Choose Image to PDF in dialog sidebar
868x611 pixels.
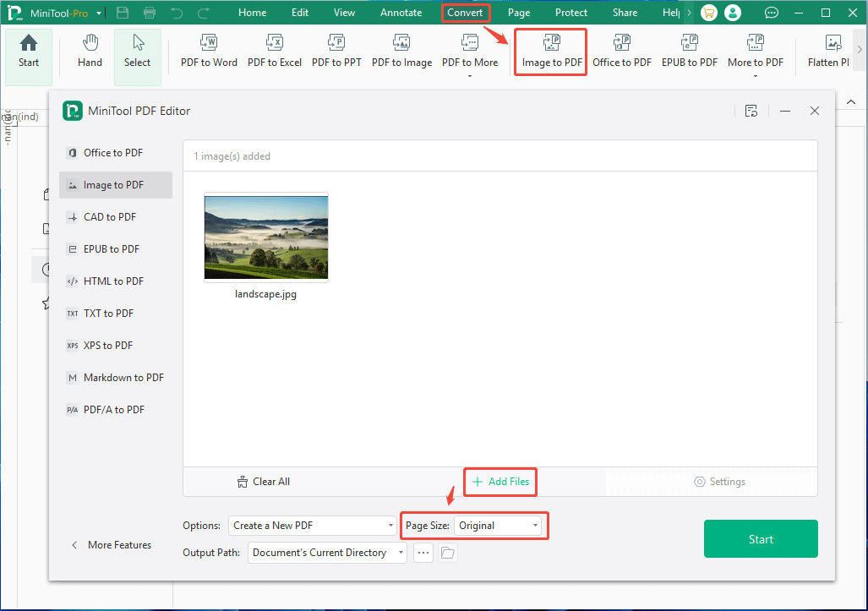(x=116, y=185)
